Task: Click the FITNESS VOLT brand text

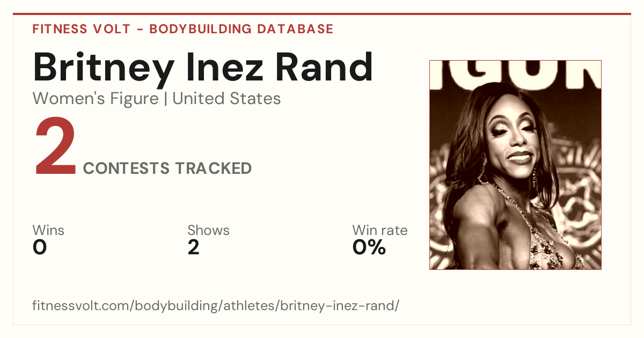Action: coord(81,29)
